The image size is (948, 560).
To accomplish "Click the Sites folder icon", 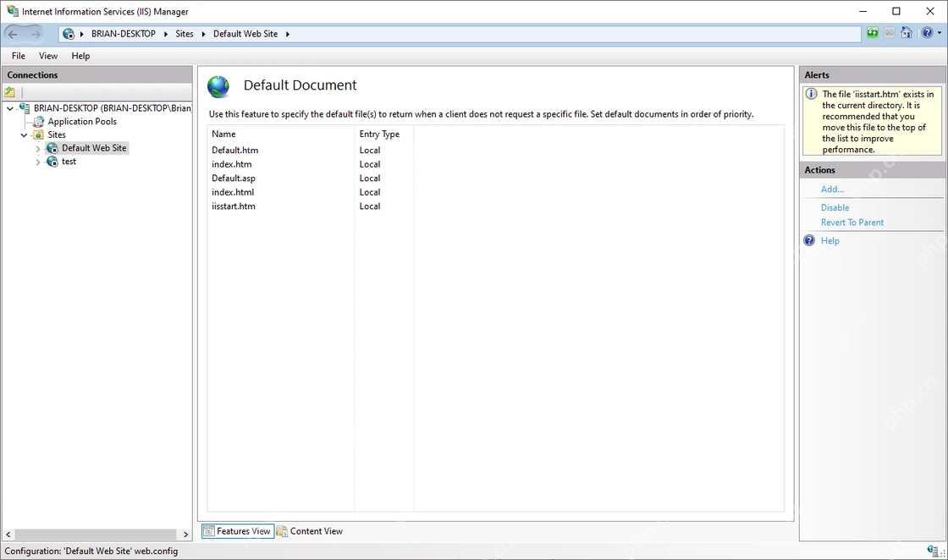I will (x=38, y=135).
